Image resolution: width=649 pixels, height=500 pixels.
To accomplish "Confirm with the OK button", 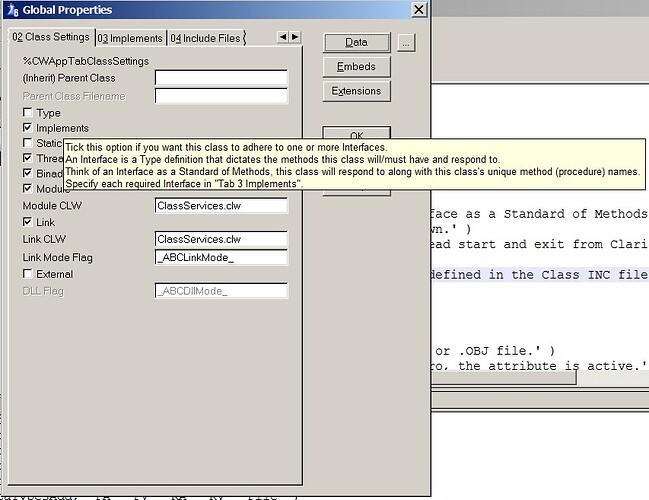I will (x=356, y=134).
